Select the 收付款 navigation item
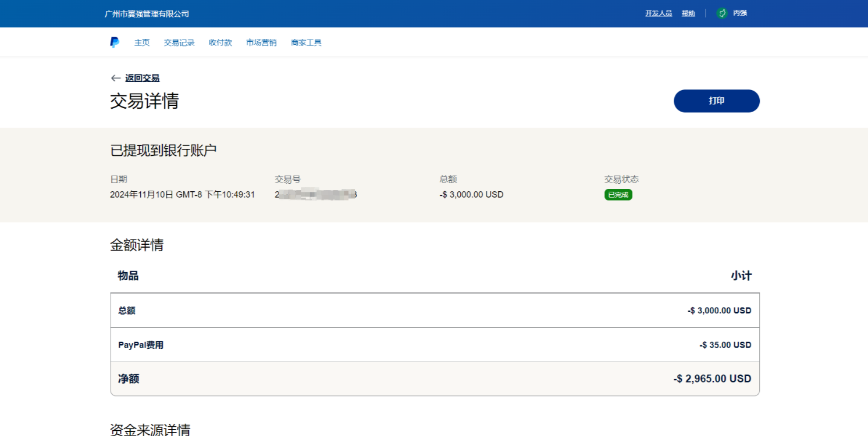868x436 pixels. (220, 42)
